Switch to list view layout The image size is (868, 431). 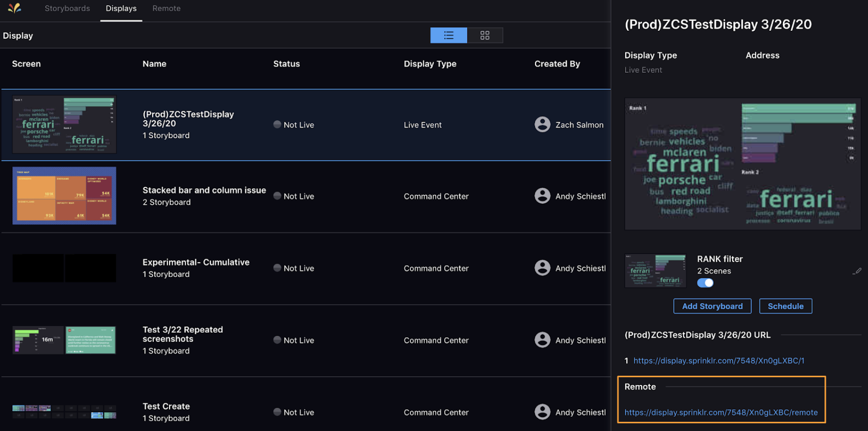click(x=449, y=35)
